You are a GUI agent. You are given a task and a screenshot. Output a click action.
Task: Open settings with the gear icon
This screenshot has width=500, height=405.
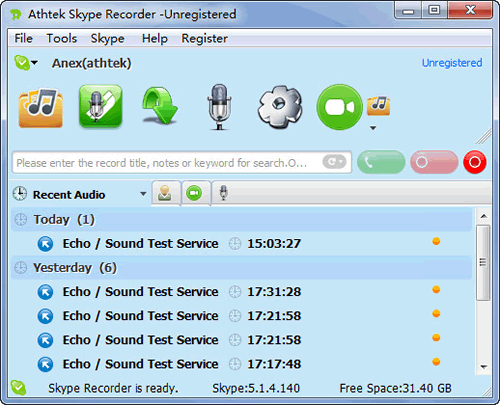tap(280, 107)
